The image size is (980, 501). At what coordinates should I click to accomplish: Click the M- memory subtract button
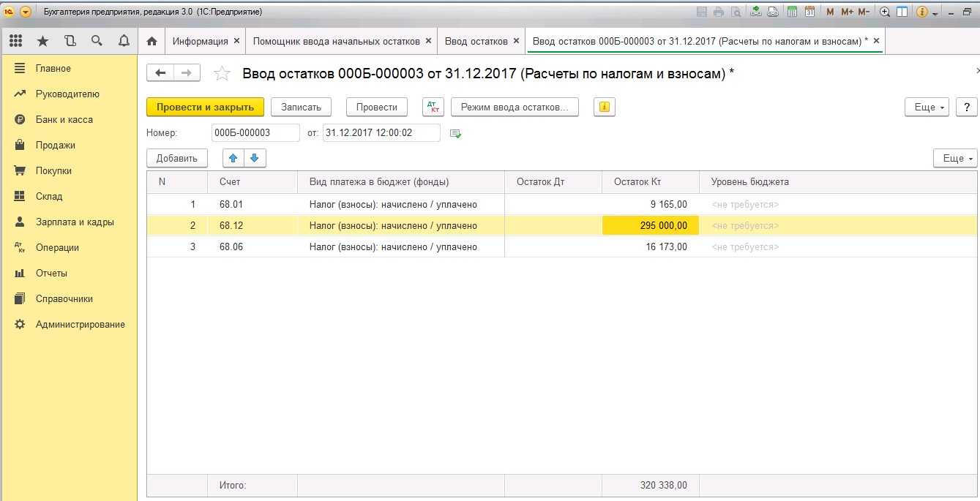coord(864,12)
